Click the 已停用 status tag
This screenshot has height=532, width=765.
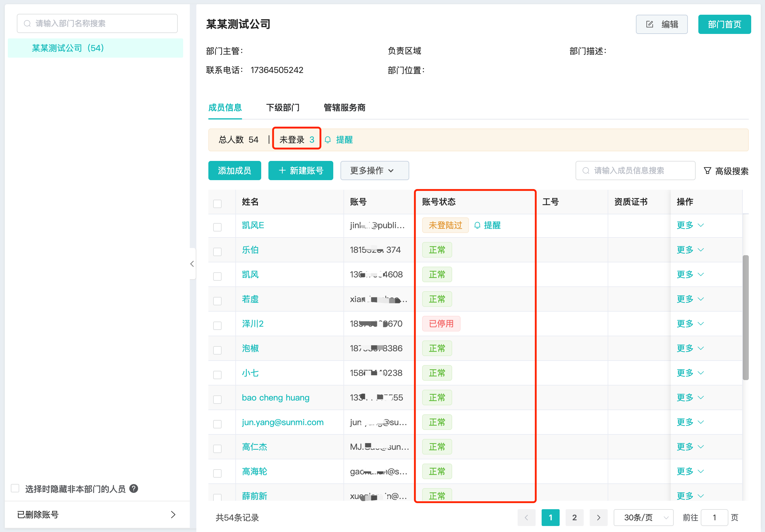(x=441, y=324)
